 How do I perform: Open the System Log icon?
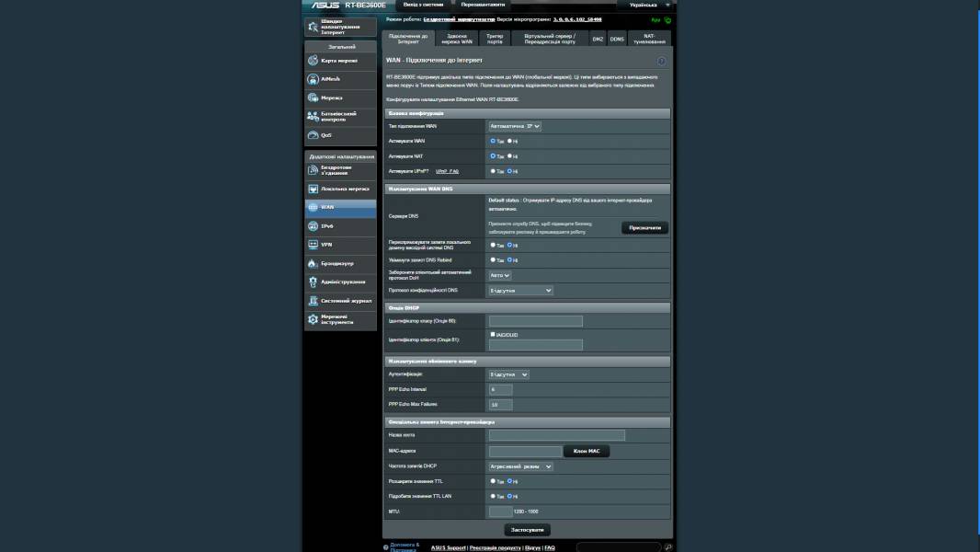tap(313, 301)
